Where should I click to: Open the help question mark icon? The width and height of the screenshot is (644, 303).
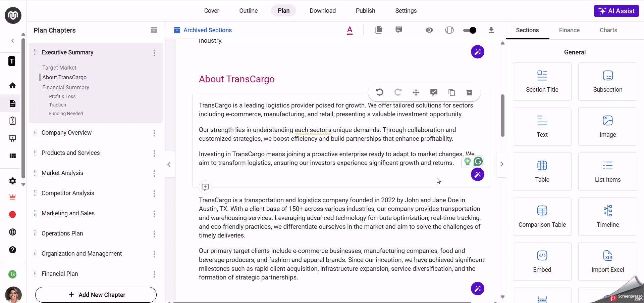coord(12,250)
